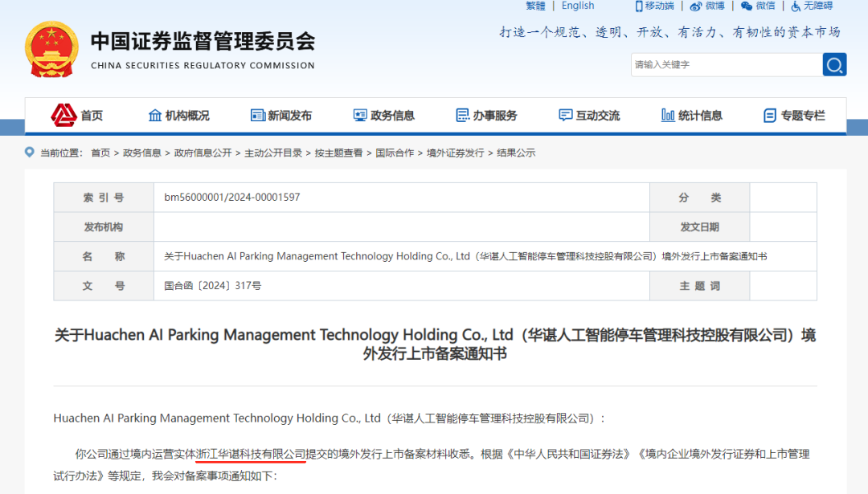The width and height of the screenshot is (868, 494).
Task: Click the page icon beside 专题专栏
Action: click(x=769, y=115)
